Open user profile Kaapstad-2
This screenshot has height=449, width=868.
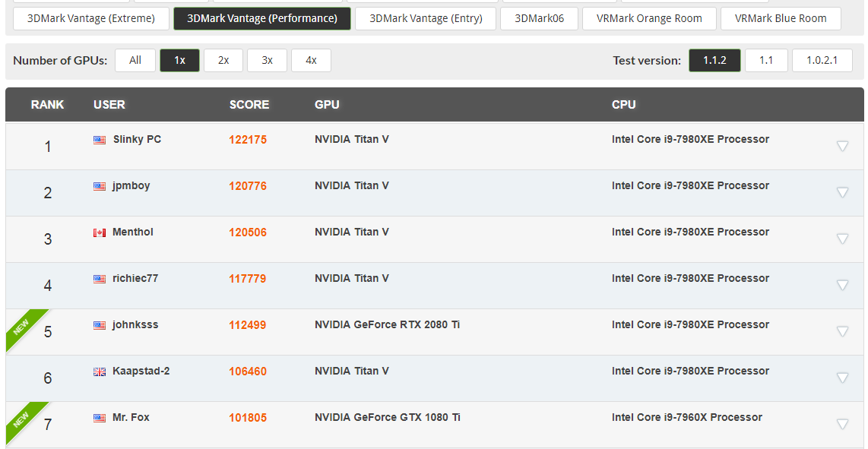141,371
